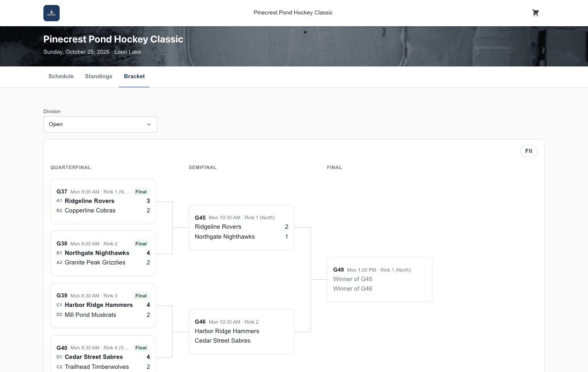
Task: Open the shopping cart icon
Action: [536, 13]
